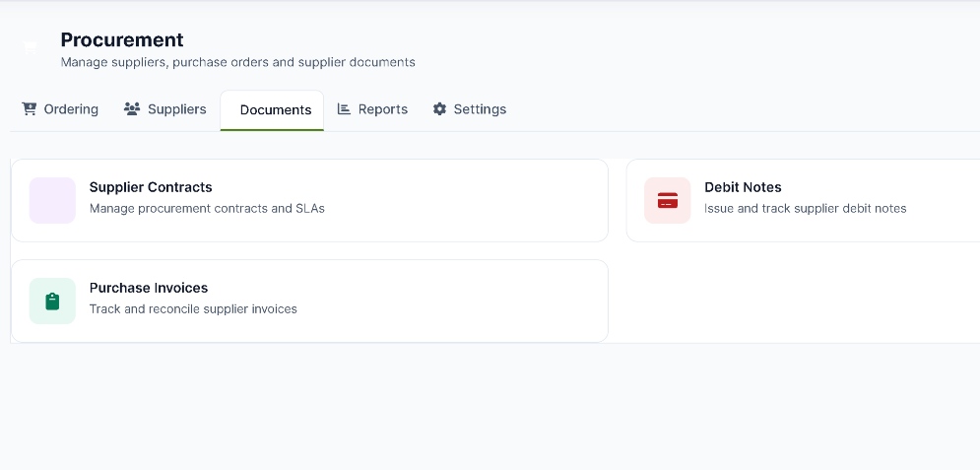Open the Purchase Invoices title link
This screenshot has height=470, width=980.
[149, 288]
